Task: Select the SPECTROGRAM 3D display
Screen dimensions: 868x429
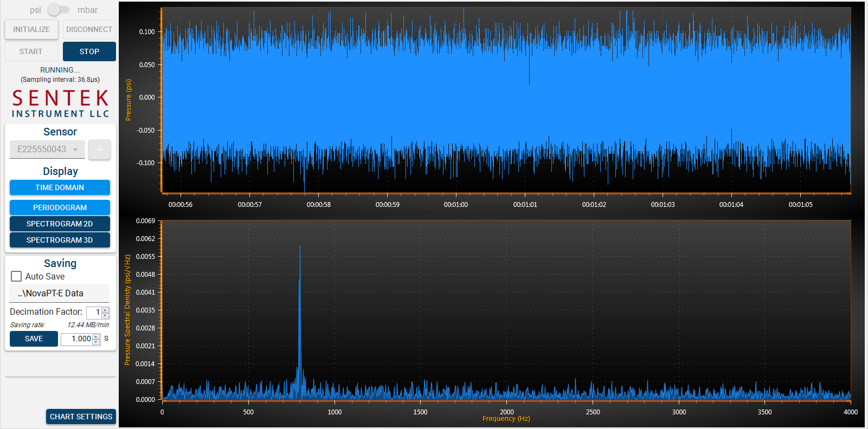Action: pos(60,240)
